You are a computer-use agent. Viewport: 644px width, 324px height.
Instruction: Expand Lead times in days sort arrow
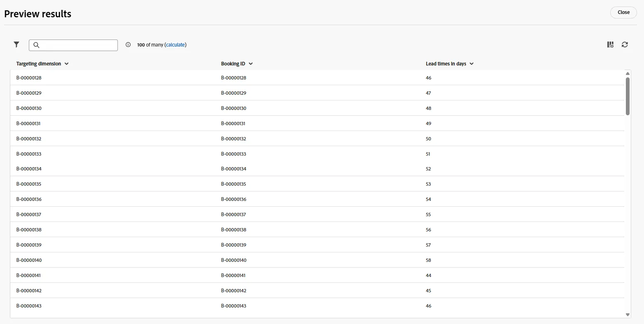tap(472, 64)
